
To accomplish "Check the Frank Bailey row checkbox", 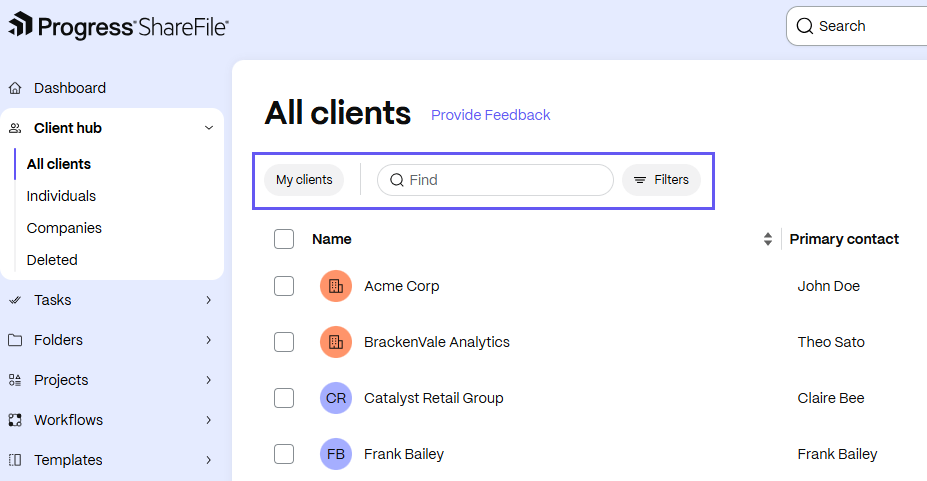I will 284,454.
